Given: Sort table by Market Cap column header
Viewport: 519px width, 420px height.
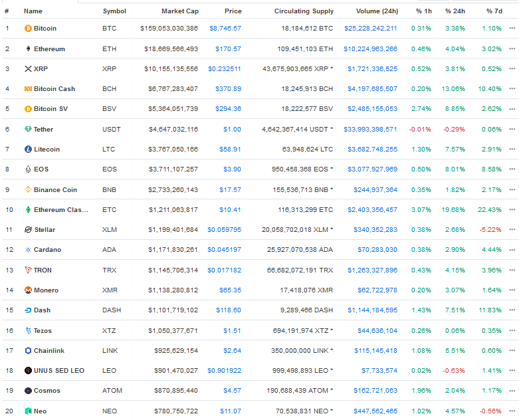Looking at the screenshot, I should click(x=179, y=11).
